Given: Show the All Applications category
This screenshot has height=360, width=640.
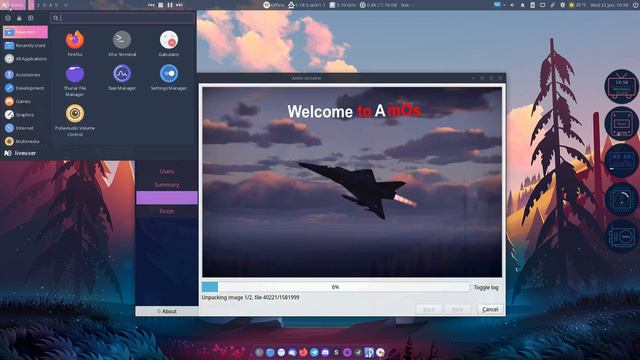Looking at the screenshot, I should pyautogui.click(x=25, y=59).
